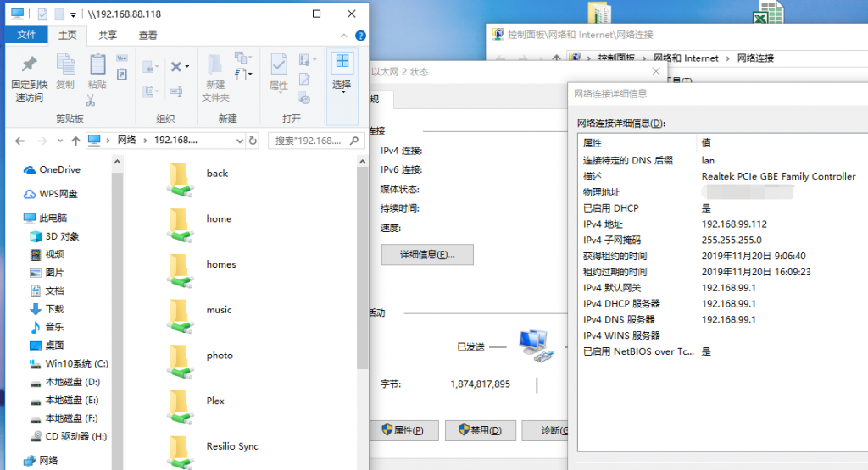Expand the address bar history dropdown
Image resolution: width=868 pixels, height=470 pixels.
239,141
